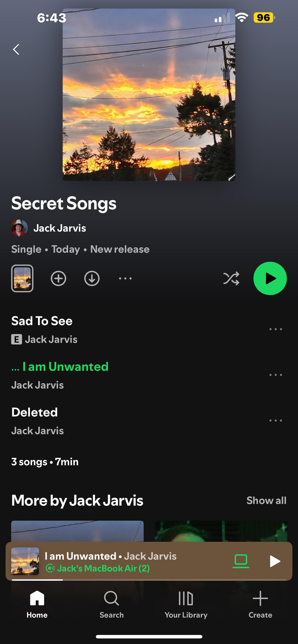Screen dimensions: 298x644
Task: Open connected devices picker icon
Action: pyautogui.click(x=241, y=561)
